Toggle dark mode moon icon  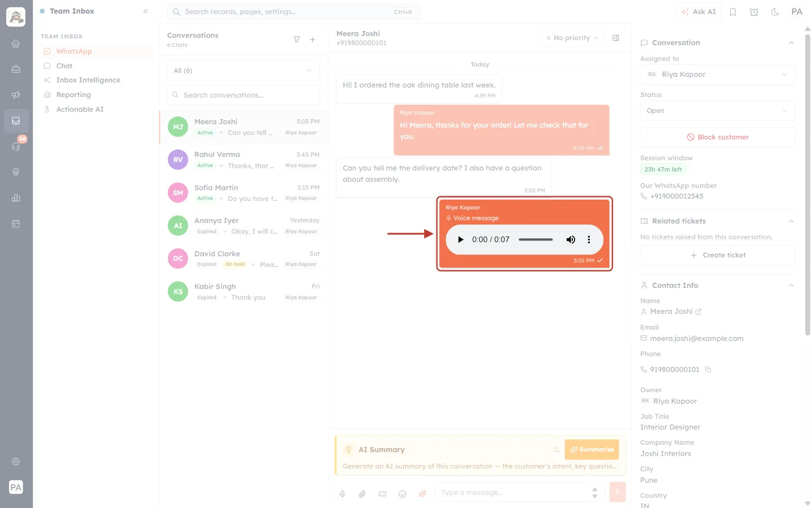pos(775,12)
